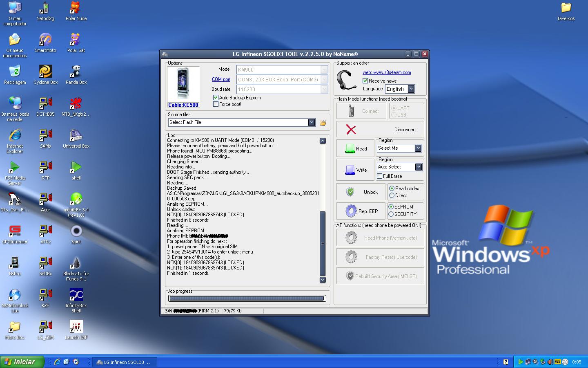Open Write Region Auto Select dropdown
The height and width of the screenshot is (368, 588).
tap(418, 167)
